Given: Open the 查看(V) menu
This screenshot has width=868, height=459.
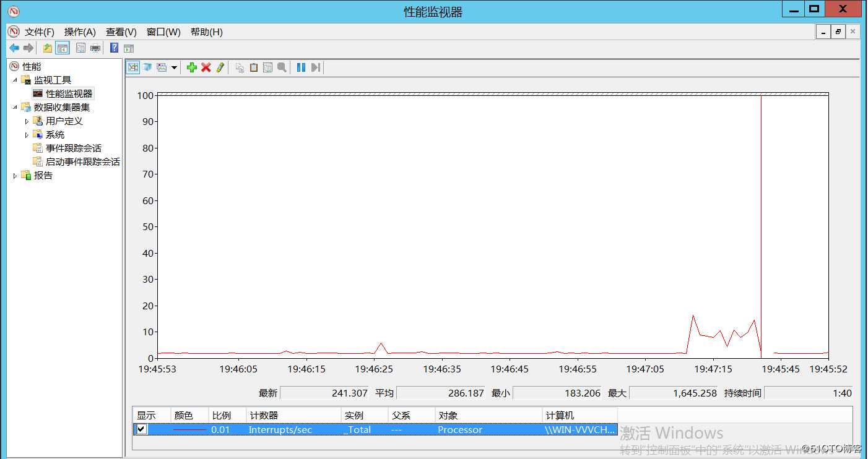Looking at the screenshot, I should 121,32.
